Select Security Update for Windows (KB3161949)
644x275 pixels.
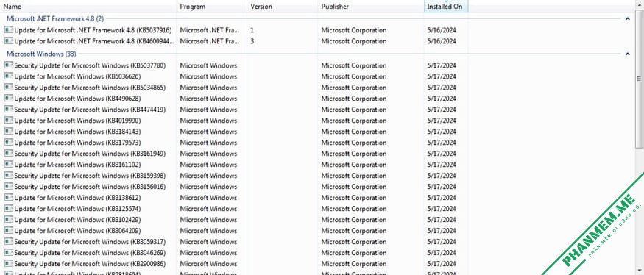click(90, 154)
